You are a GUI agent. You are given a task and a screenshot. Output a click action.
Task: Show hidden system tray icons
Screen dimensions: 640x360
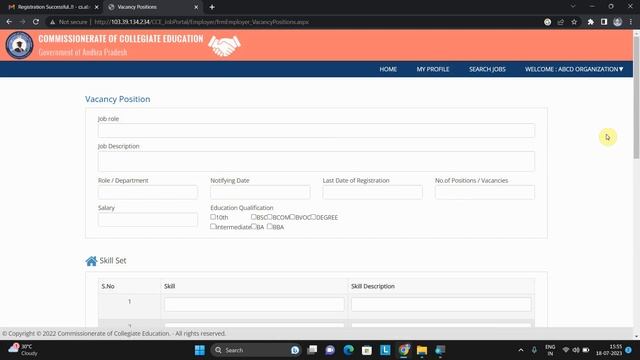coord(521,350)
